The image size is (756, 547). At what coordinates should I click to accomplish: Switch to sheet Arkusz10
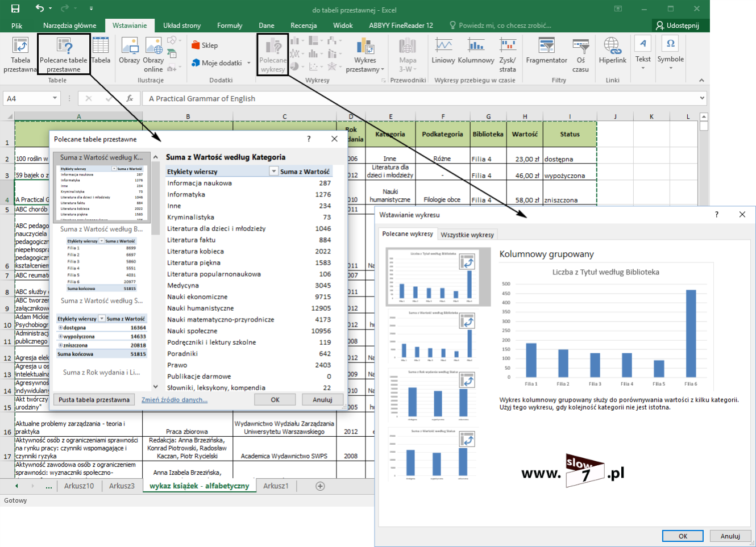pos(79,486)
